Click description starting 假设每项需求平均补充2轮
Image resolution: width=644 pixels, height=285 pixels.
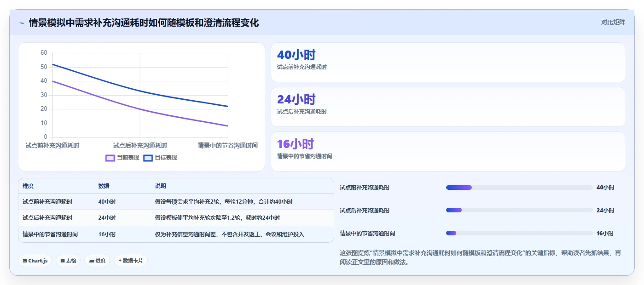224,202
